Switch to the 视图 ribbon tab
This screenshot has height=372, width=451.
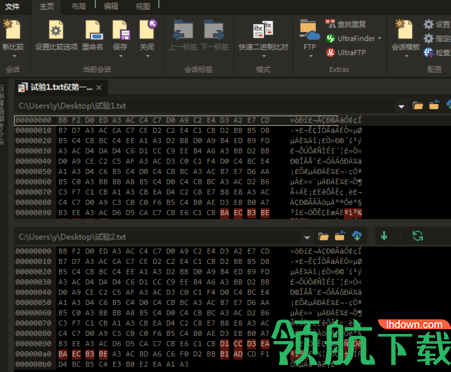tap(143, 7)
